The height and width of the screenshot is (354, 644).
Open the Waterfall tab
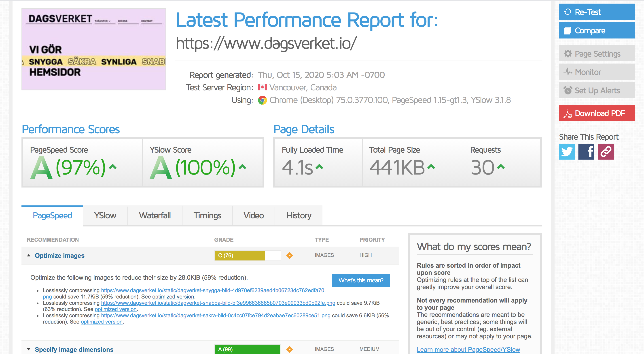(x=155, y=215)
